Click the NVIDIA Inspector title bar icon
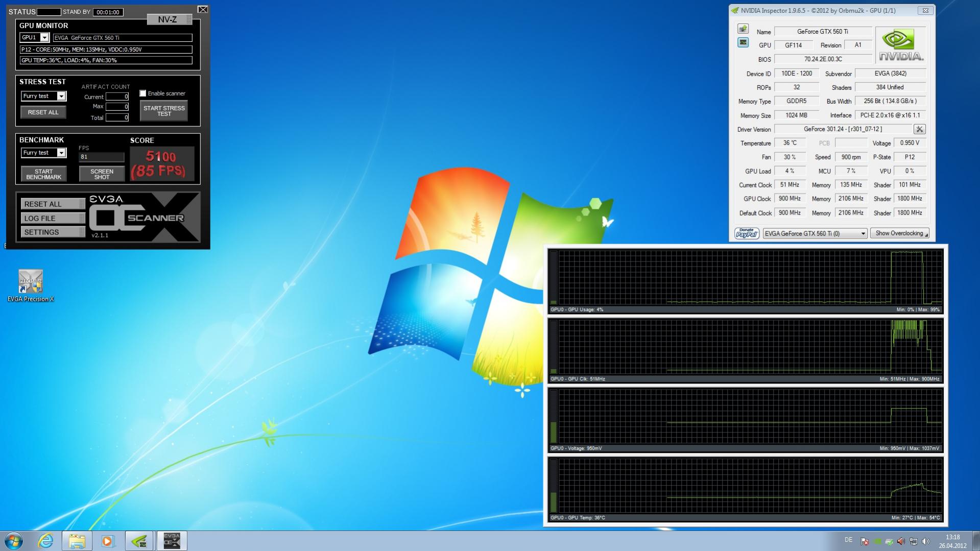 tap(735, 10)
